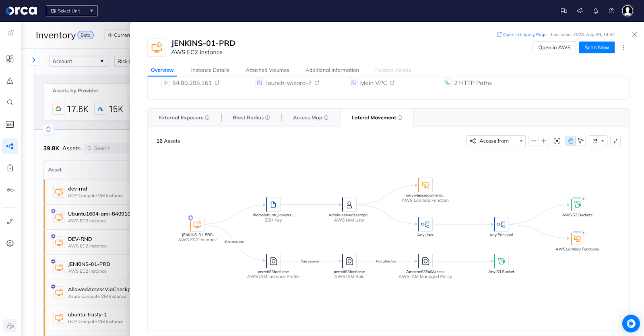Viewport: 644px width, 336px height.
Task: Open the Select Unit dropdown
Action: 72,11
